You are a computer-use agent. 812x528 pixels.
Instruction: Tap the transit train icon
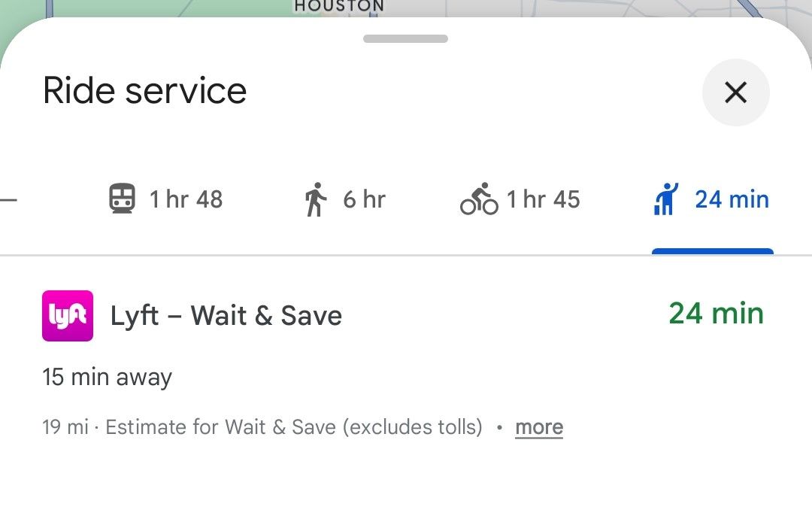[x=122, y=199]
